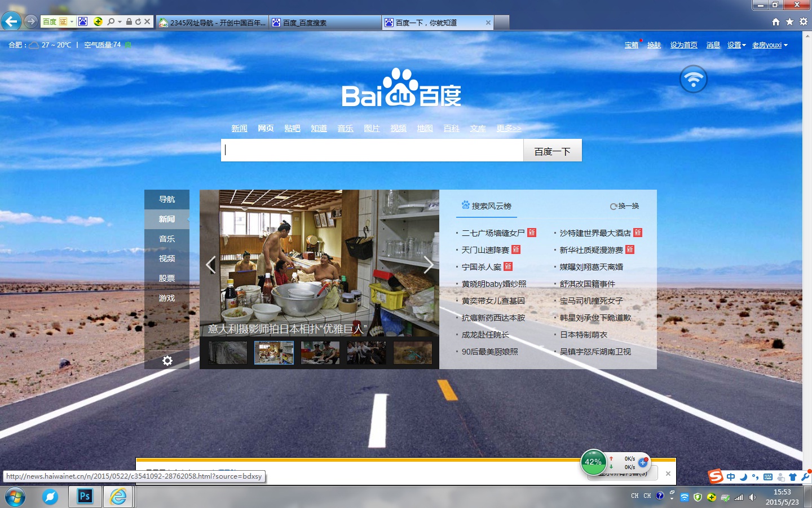Expand the address bar autocomplete dropdown arrow
This screenshot has height=508, width=812.
pos(120,21)
